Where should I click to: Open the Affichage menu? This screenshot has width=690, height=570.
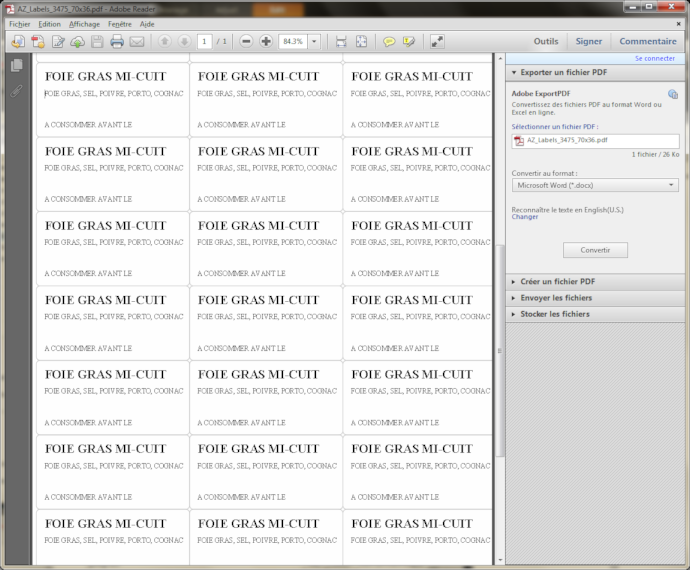pyautogui.click(x=84, y=24)
